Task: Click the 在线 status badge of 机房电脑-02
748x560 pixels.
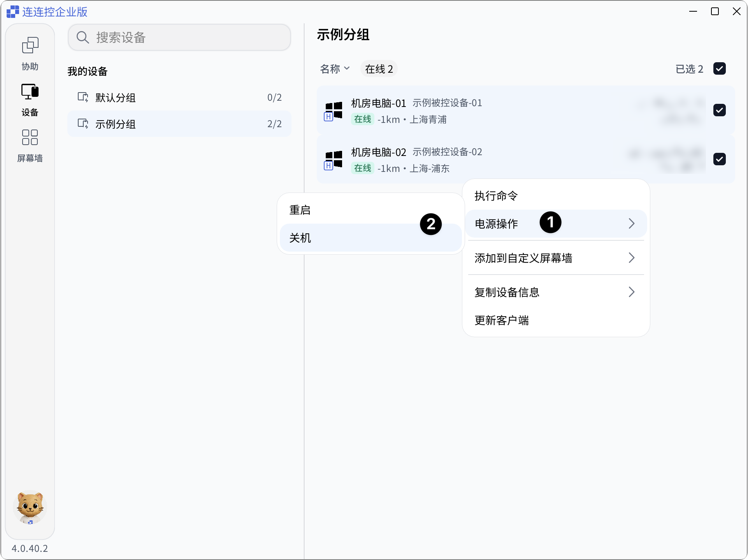Action: click(x=363, y=168)
